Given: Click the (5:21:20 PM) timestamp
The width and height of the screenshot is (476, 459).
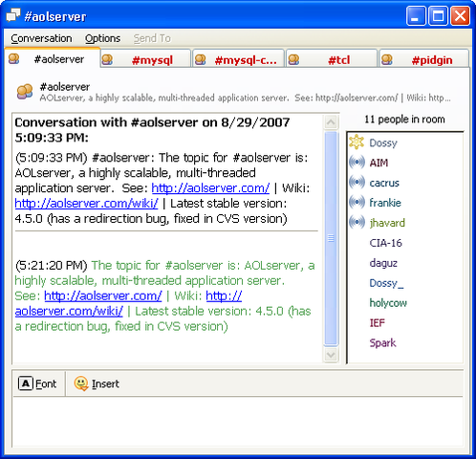Looking at the screenshot, I should point(52,265).
